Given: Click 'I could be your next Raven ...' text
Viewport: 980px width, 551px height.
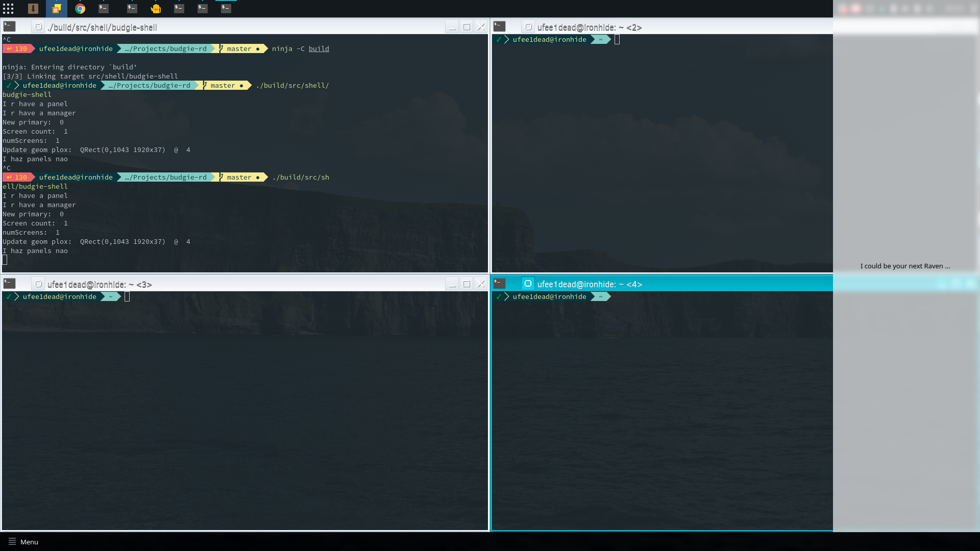Looking at the screenshot, I should (x=905, y=266).
